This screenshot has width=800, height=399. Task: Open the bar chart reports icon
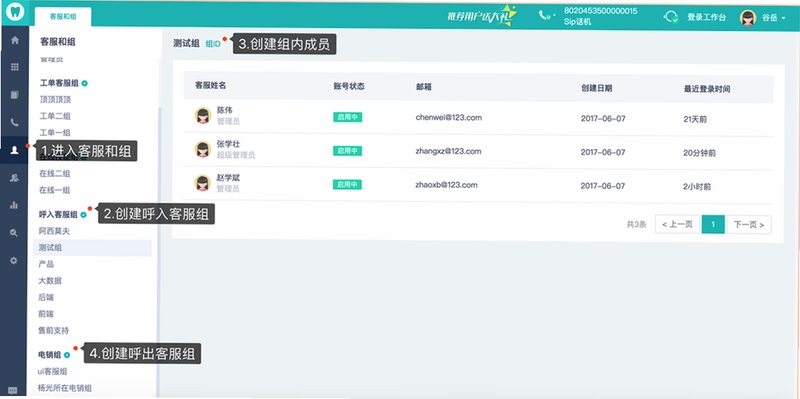coord(14,205)
